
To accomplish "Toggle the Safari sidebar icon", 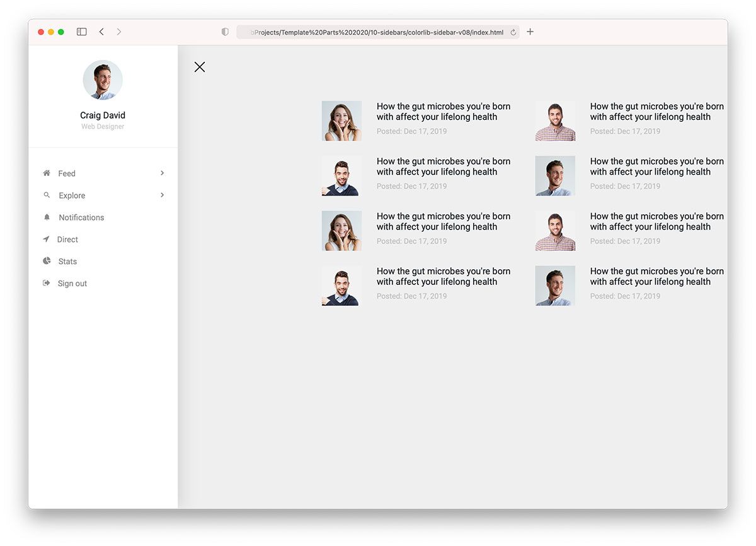I will [81, 32].
